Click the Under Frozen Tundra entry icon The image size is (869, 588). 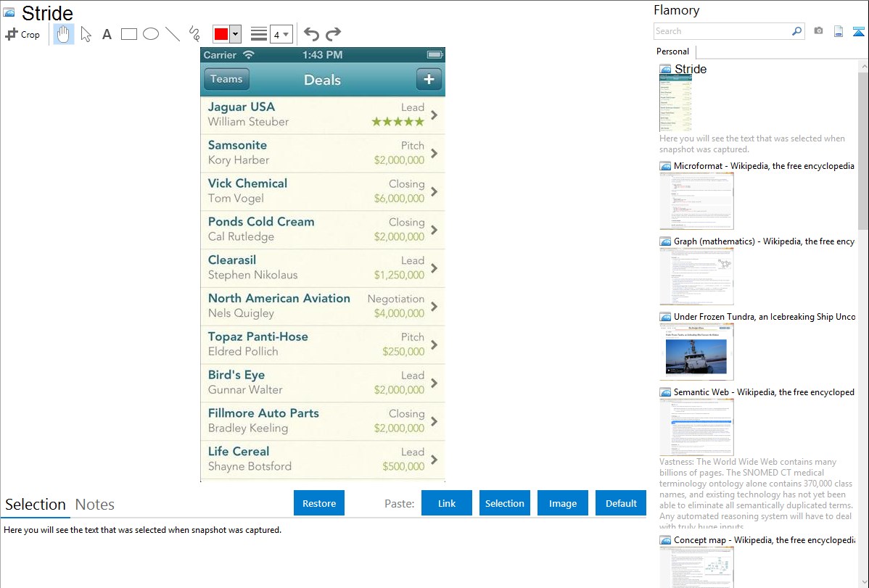tap(665, 316)
